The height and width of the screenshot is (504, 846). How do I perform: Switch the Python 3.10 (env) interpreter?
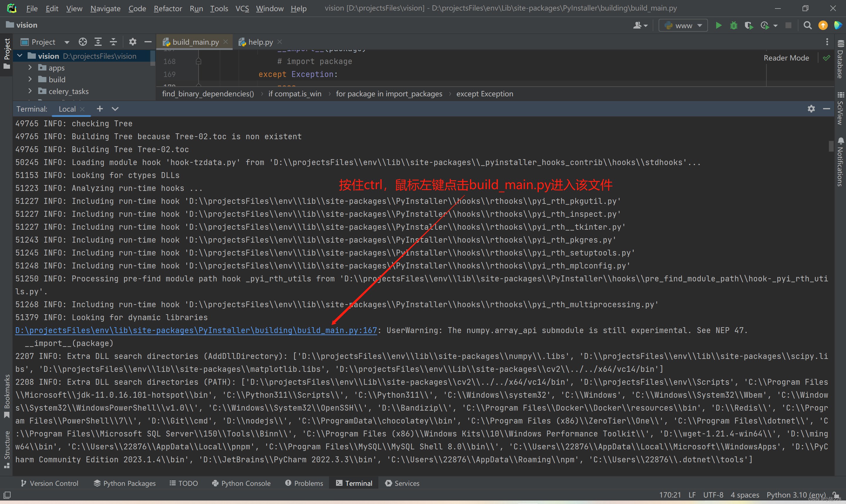[796, 495]
